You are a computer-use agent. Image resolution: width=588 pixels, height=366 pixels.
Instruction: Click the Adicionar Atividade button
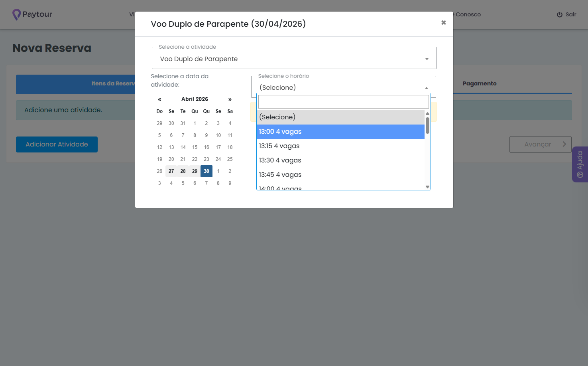[57, 144]
